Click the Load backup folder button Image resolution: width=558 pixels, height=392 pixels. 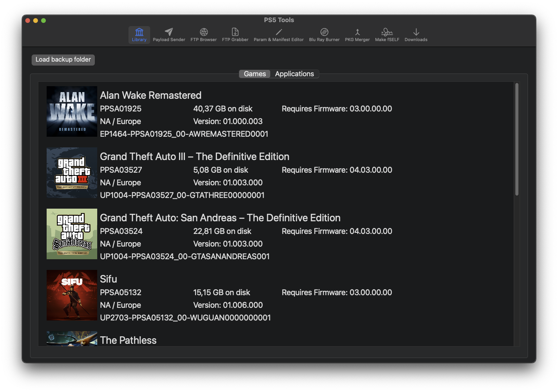tap(63, 60)
